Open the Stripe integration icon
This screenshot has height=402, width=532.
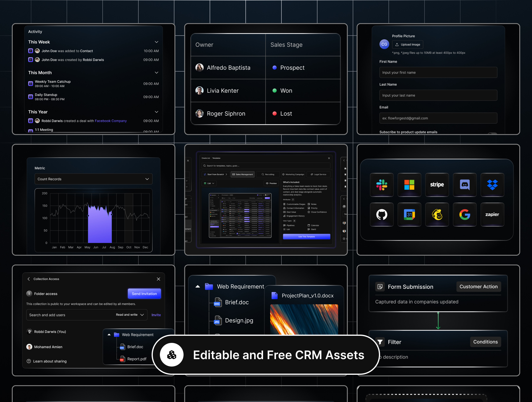click(x=437, y=185)
